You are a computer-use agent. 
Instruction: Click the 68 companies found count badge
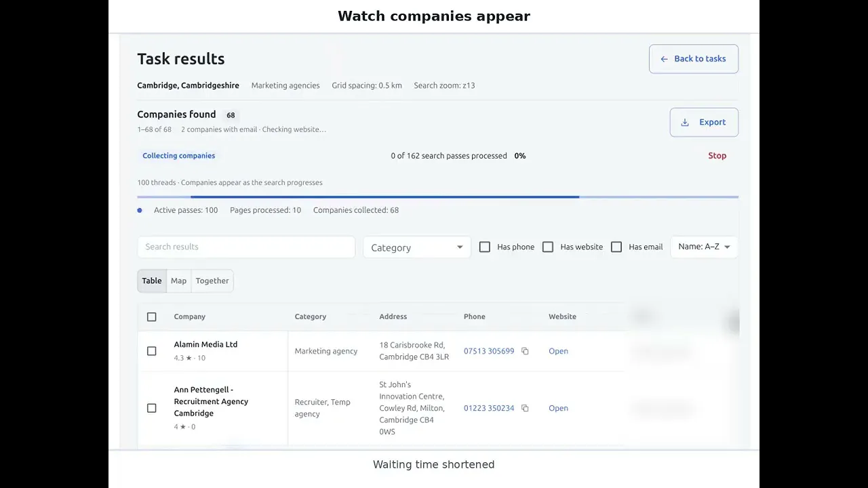tap(231, 115)
